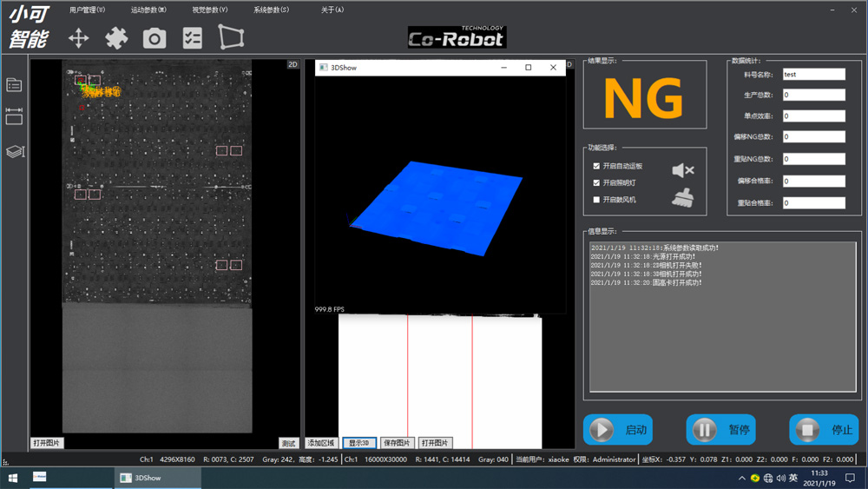868x489 pixels.
Task: Expand the system tray hidden icons arrow
Action: [741, 479]
